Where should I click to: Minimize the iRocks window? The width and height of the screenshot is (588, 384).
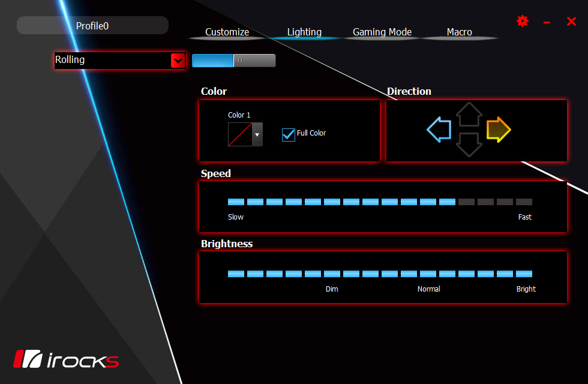[547, 23]
